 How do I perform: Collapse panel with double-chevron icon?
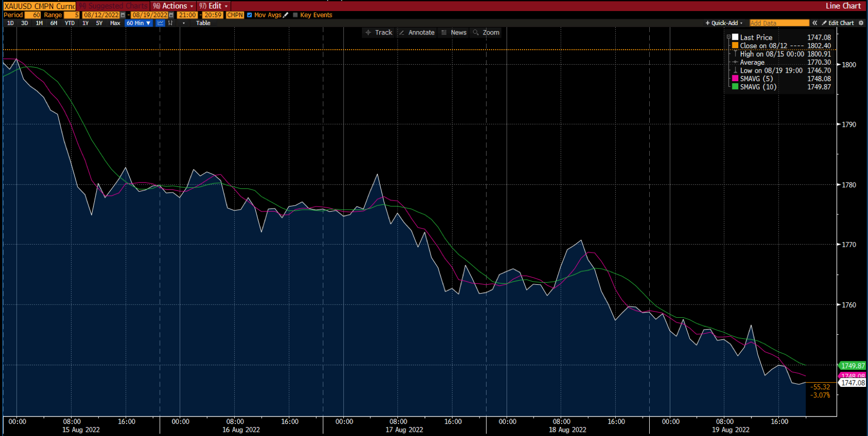[815, 23]
